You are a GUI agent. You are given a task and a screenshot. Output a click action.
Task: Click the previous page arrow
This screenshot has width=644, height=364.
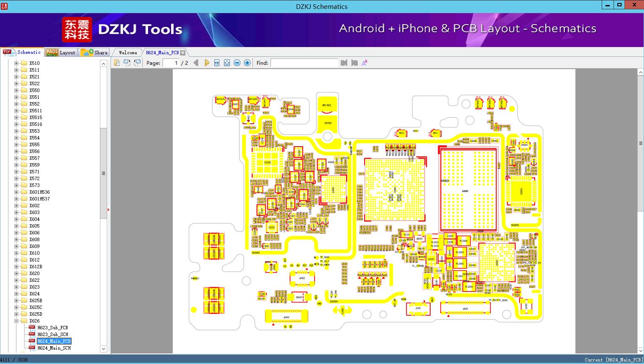196,63
